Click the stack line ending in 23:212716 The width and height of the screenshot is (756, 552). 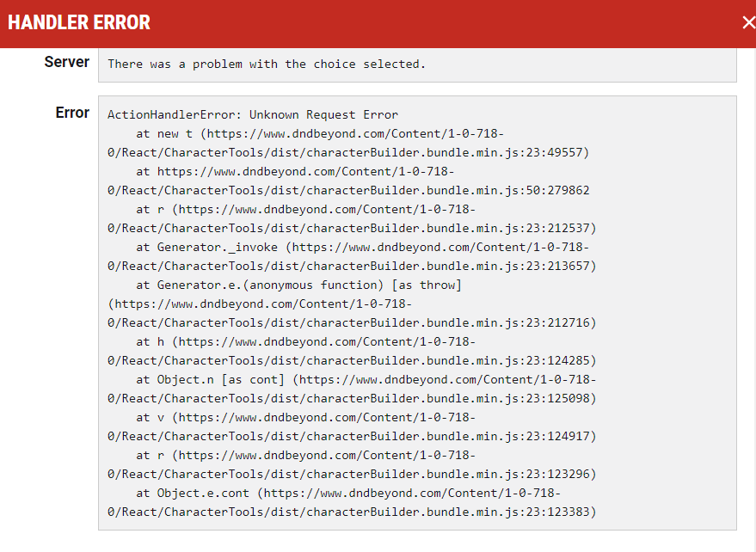352,323
